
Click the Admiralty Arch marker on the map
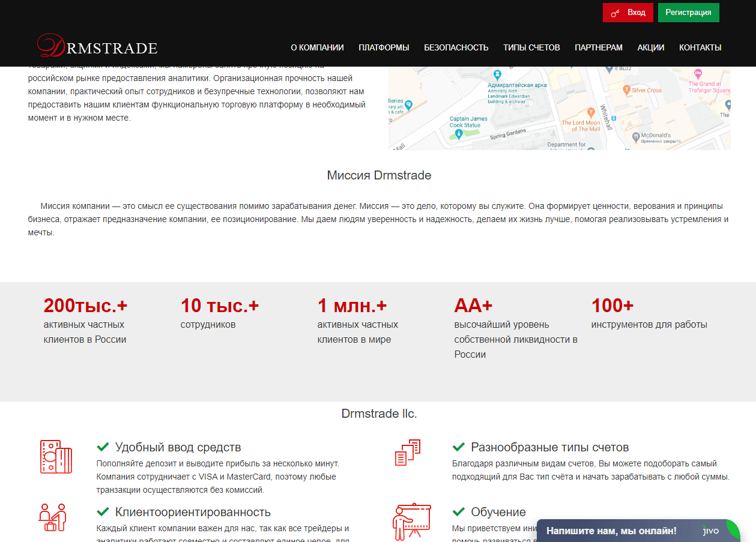tap(497, 74)
